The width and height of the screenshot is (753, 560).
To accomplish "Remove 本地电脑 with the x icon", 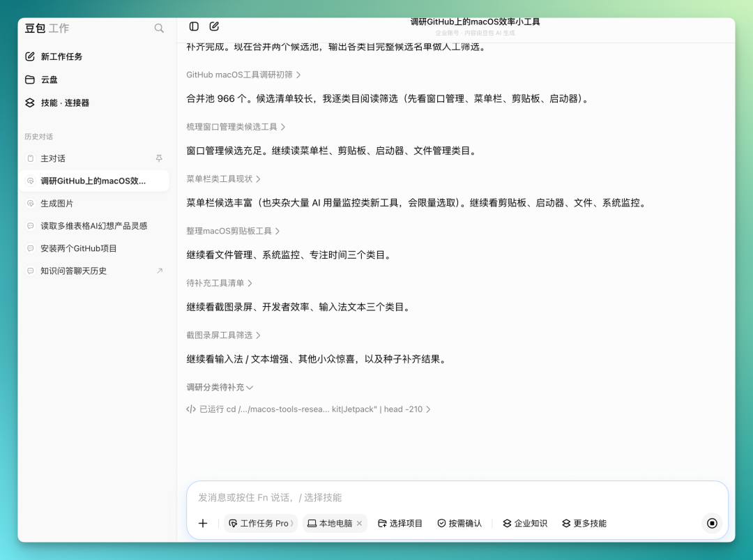I will coord(359,523).
